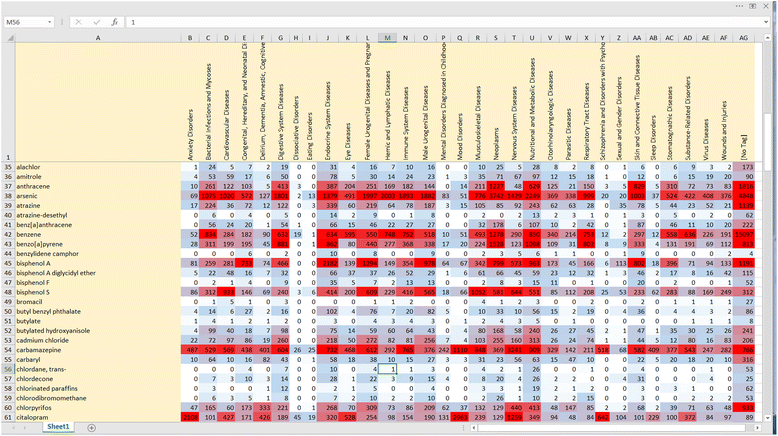Image resolution: width=778 pixels, height=436 pixels.
Task: Select column M header
Action: tap(387, 38)
